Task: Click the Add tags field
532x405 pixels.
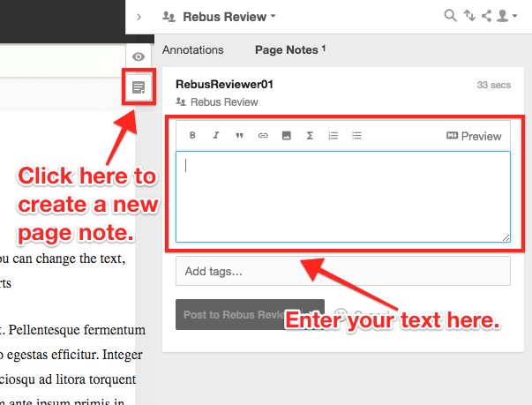Action: tap(343, 271)
